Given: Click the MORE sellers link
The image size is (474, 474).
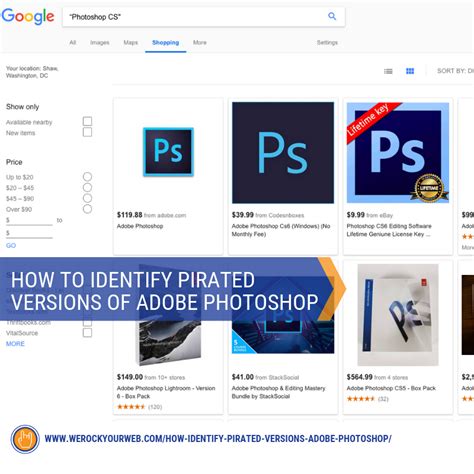Looking at the screenshot, I should point(15,344).
